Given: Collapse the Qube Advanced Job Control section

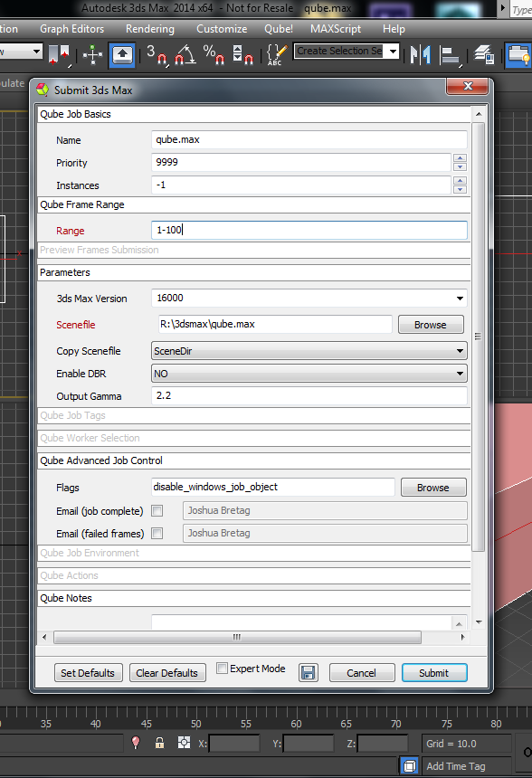Looking at the screenshot, I should [x=254, y=460].
